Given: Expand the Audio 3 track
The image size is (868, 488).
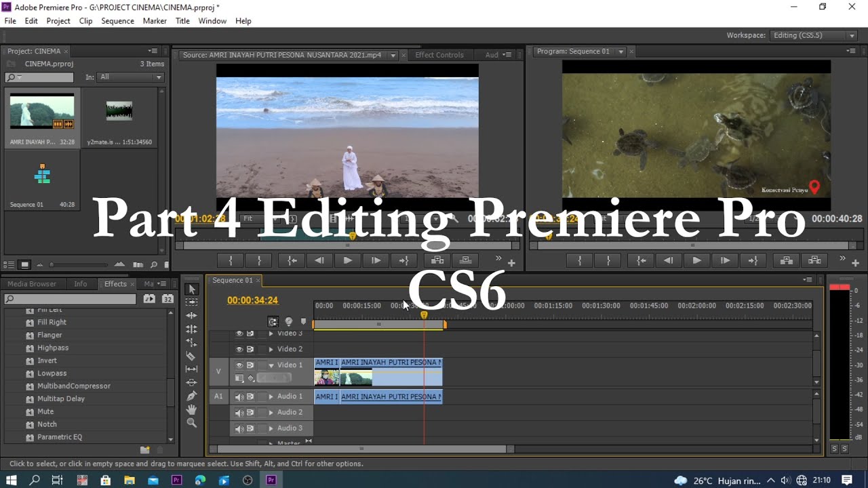Looking at the screenshot, I should click(x=271, y=428).
